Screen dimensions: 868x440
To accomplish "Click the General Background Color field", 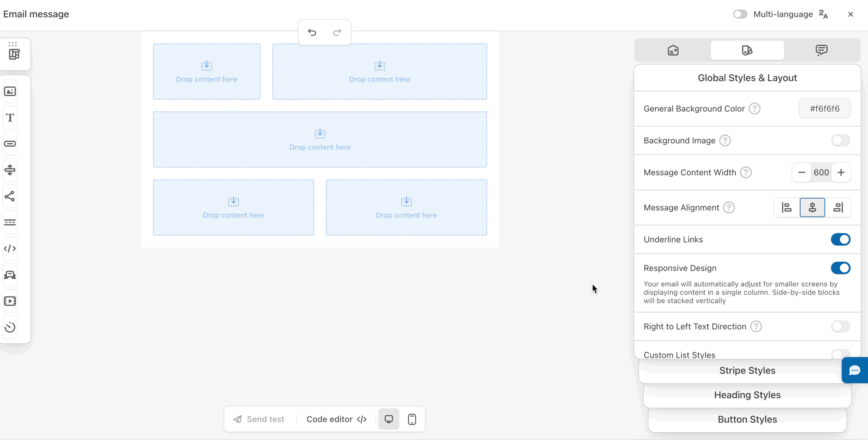I will click(825, 109).
